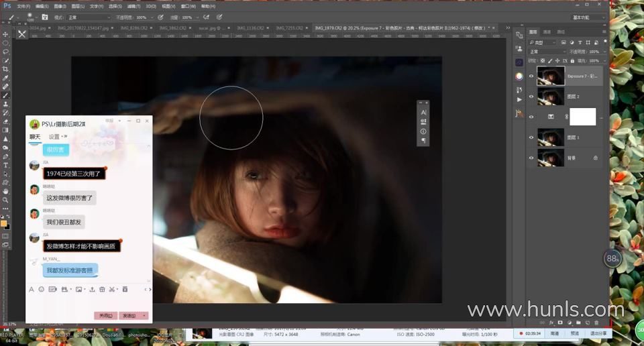Open the 滤镜(T) menu
The width and height of the screenshot is (644, 346).
point(133,6)
